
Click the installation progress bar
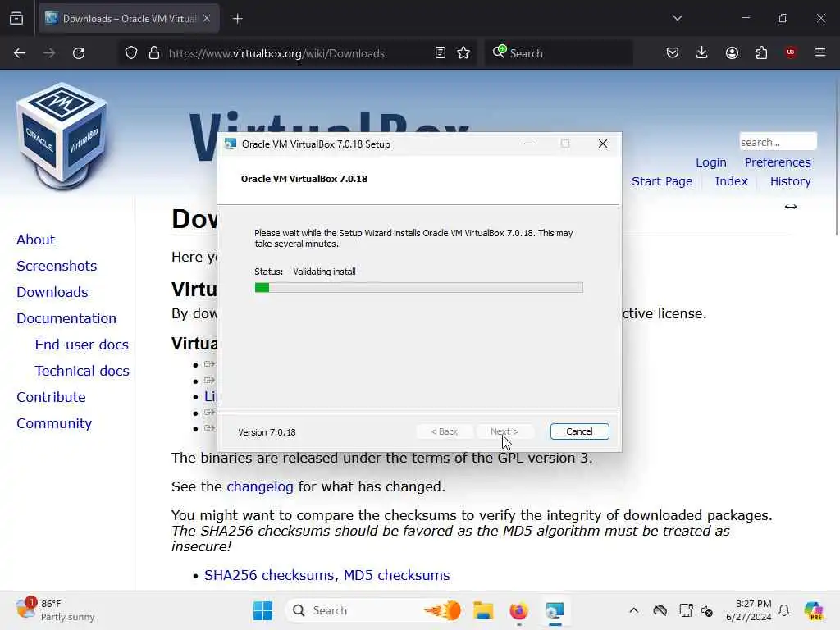point(418,288)
